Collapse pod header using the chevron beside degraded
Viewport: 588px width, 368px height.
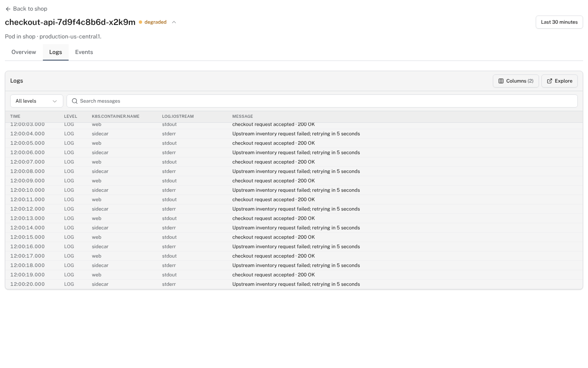(x=174, y=22)
